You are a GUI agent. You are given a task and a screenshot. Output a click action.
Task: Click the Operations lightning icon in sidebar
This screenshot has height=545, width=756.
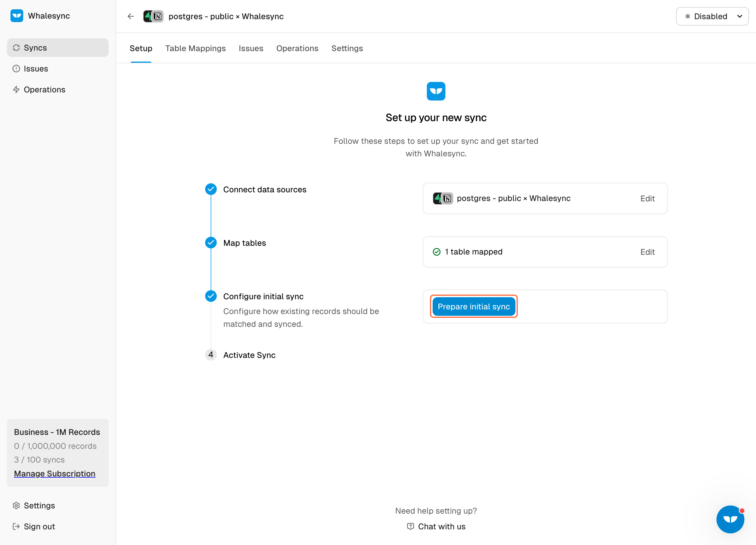pyautogui.click(x=16, y=90)
